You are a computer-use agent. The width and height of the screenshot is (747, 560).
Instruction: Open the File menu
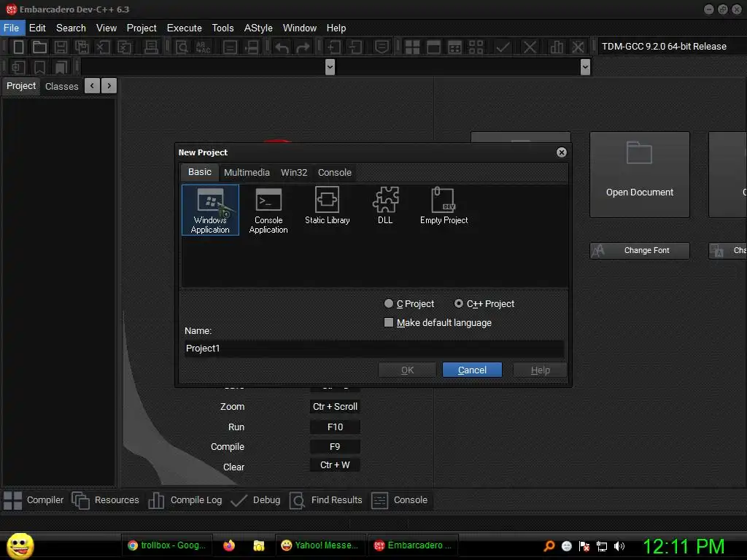coord(12,28)
